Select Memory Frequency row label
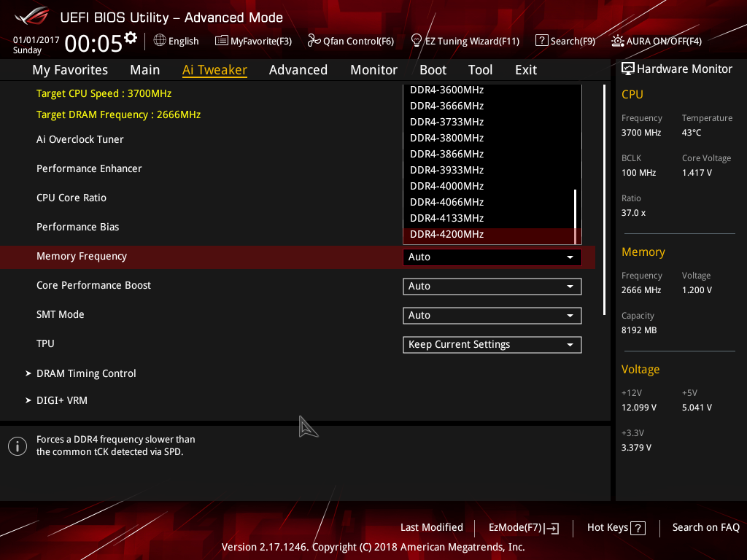 pos(82,256)
